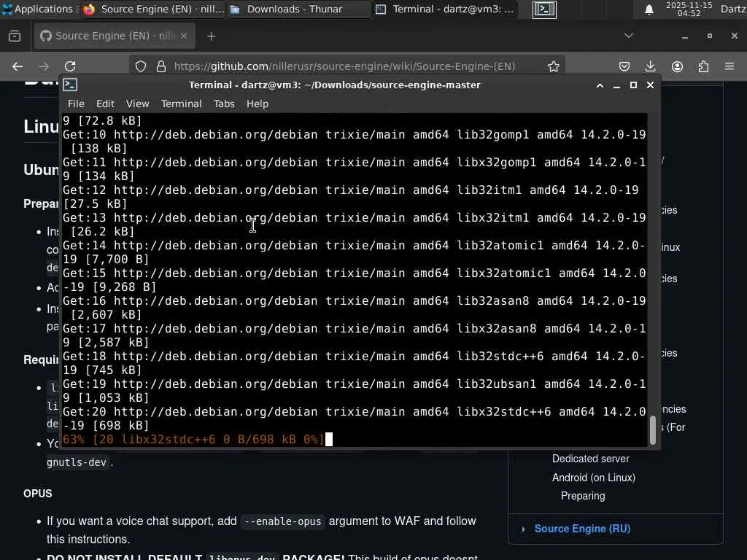Click the 63% apt download progress line
The image size is (747, 560).
tap(193, 439)
